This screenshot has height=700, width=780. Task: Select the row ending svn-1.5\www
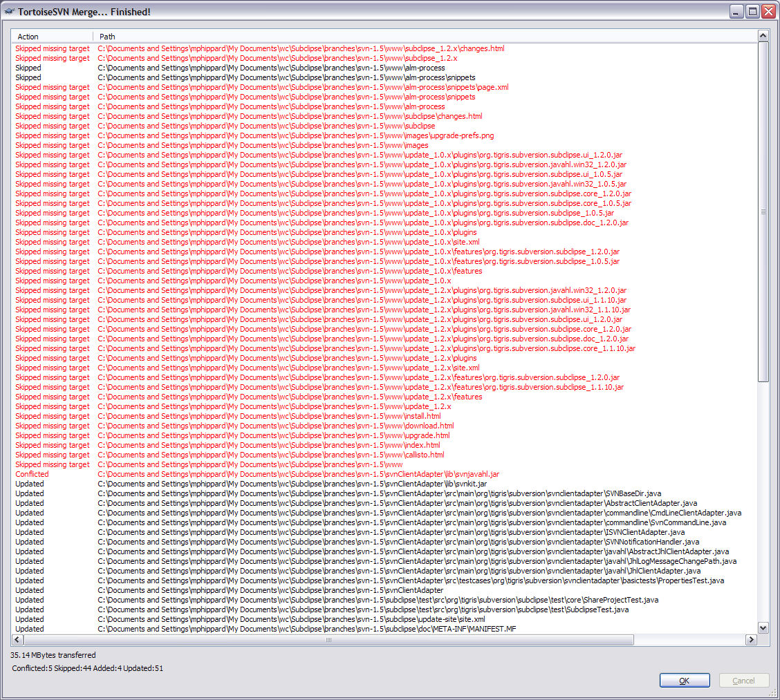384,464
